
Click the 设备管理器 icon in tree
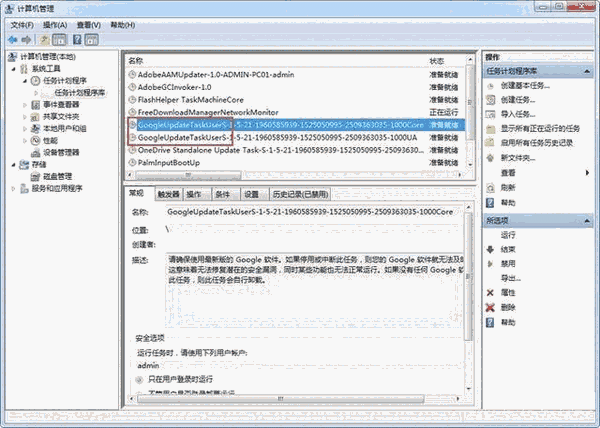pyautogui.click(x=35, y=153)
